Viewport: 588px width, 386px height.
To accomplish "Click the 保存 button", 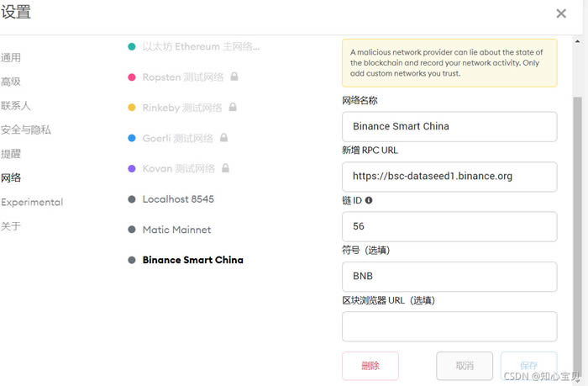I will coord(528,365).
